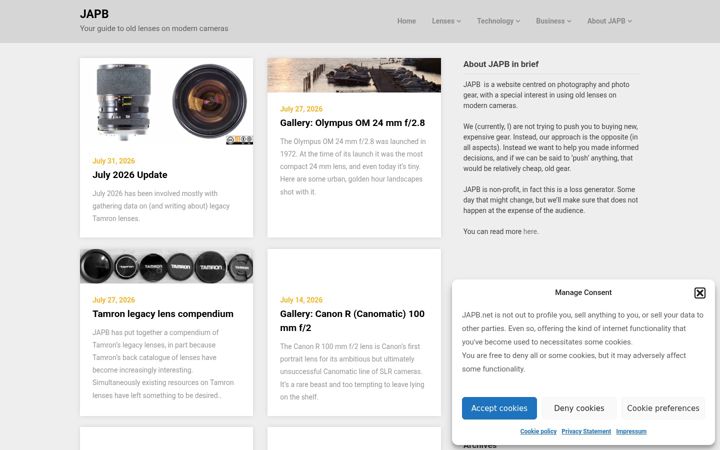
Task: Open the Tamron legacy lens compendium title
Action: coord(163,314)
